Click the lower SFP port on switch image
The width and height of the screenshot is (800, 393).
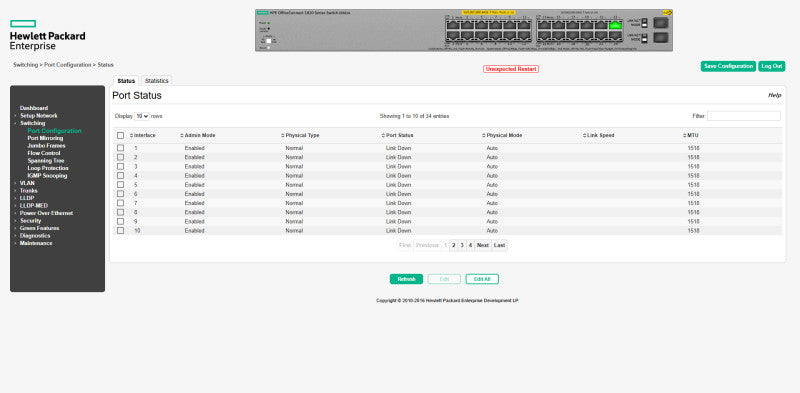click(661, 37)
